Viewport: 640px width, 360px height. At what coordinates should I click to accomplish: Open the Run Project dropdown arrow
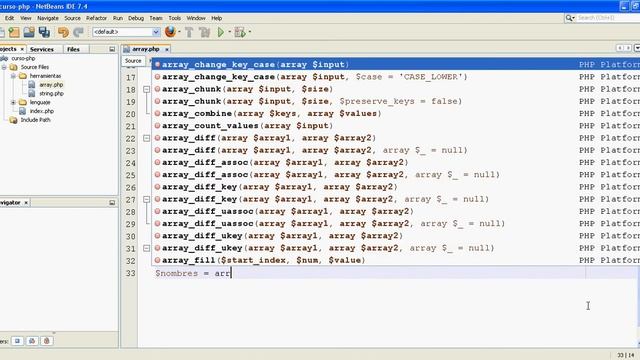229,32
